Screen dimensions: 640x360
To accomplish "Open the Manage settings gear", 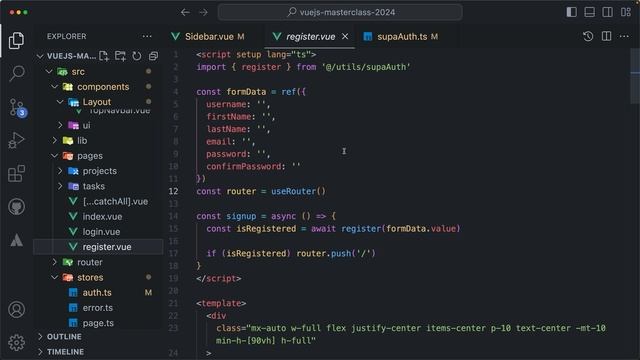I will [16, 342].
